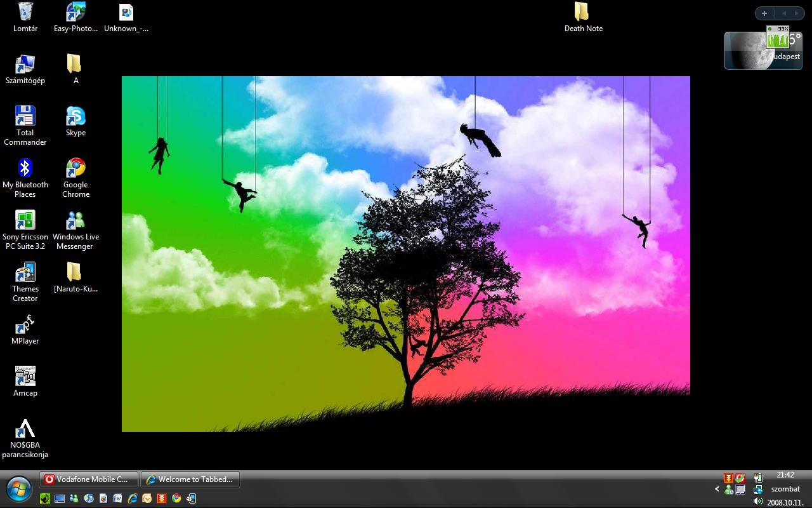The image size is (812, 508).
Task: Click the Windows Start orb
Action: pos(18,489)
